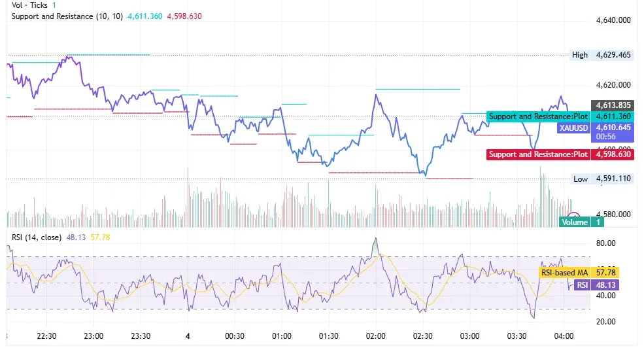Click the teal plot tag value 4,611.360
644x348 pixels.
tap(613, 116)
